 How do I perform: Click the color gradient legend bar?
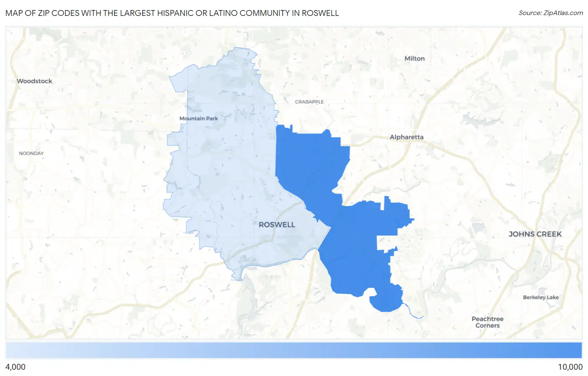click(294, 350)
